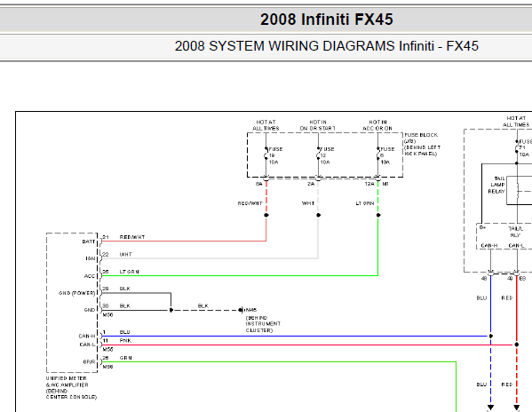
Task: Click connector pin label '2A'
Action: point(311,184)
